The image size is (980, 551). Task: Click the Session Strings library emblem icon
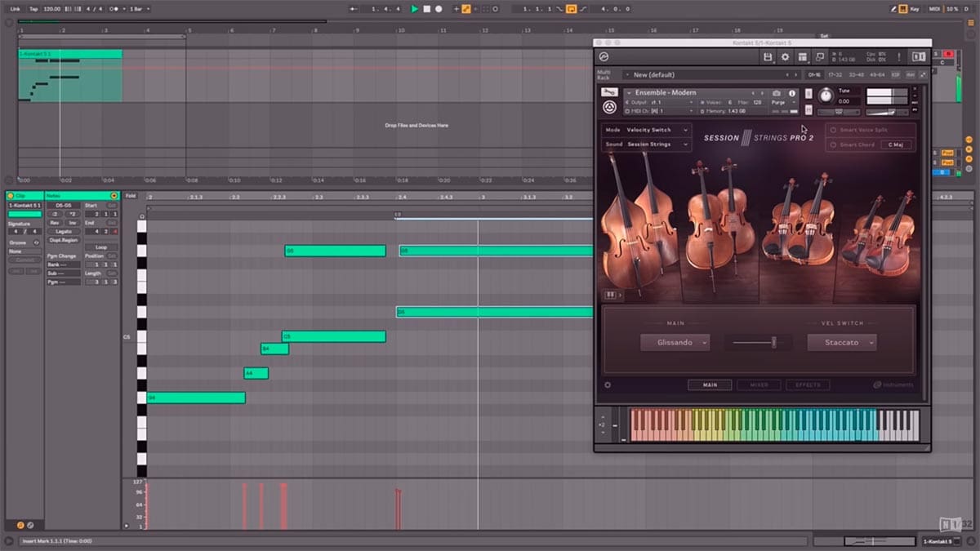(x=609, y=107)
